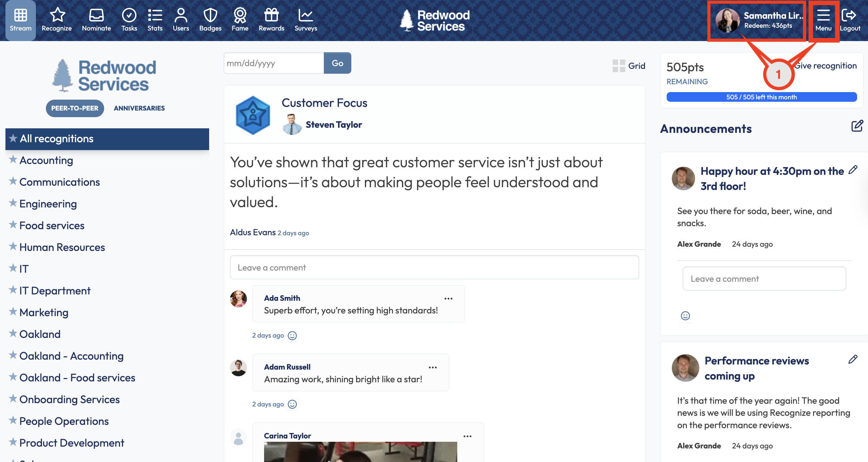Image resolution: width=868 pixels, height=462 pixels.
Task: Edit Announcements with the compose icon
Action: pos(857,126)
